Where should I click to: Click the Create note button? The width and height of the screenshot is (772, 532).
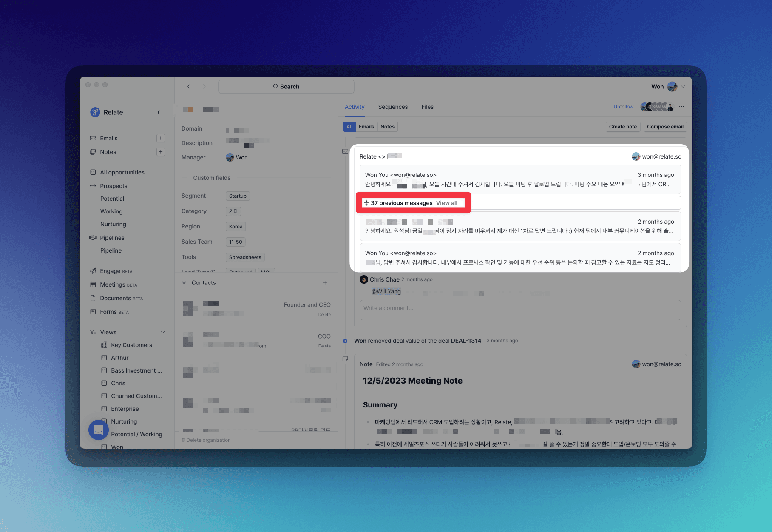pyautogui.click(x=623, y=127)
